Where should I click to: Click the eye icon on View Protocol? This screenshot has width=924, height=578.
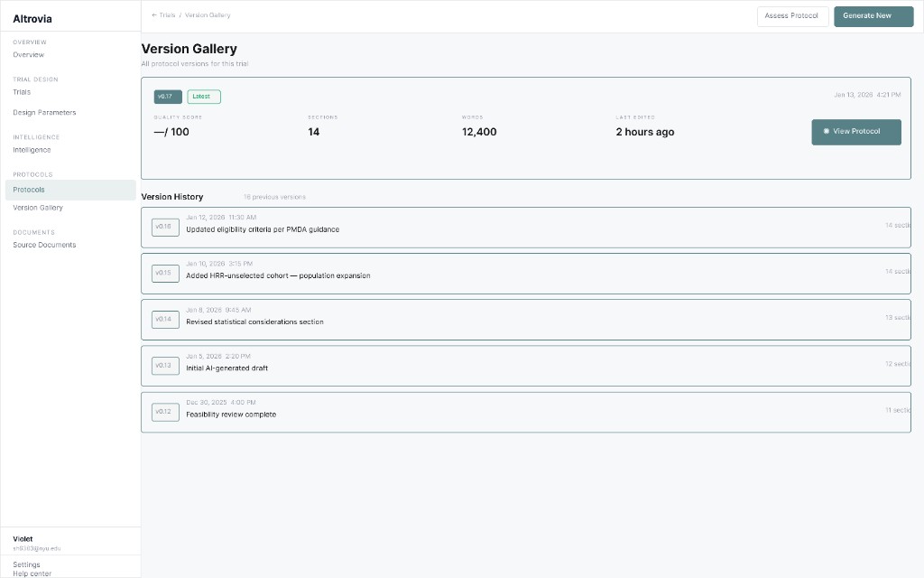pyautogui.click(x=826, y=132)
